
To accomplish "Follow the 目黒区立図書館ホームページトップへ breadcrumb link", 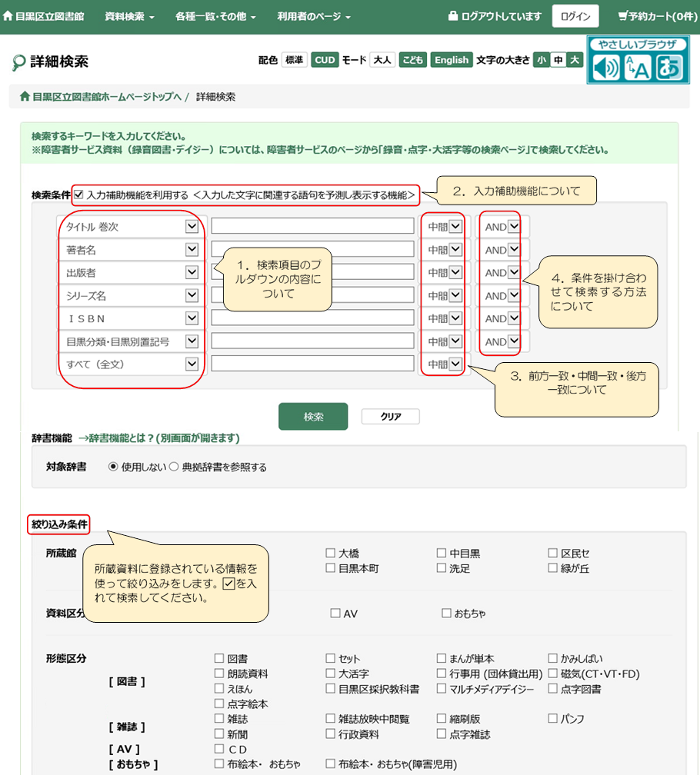I will point(107,97).
